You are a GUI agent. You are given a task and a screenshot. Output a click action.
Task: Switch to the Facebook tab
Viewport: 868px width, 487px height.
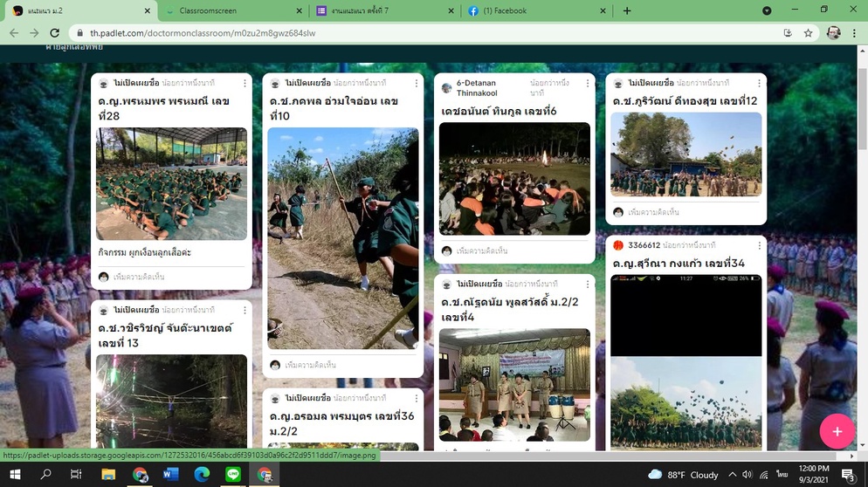[535, 10]
